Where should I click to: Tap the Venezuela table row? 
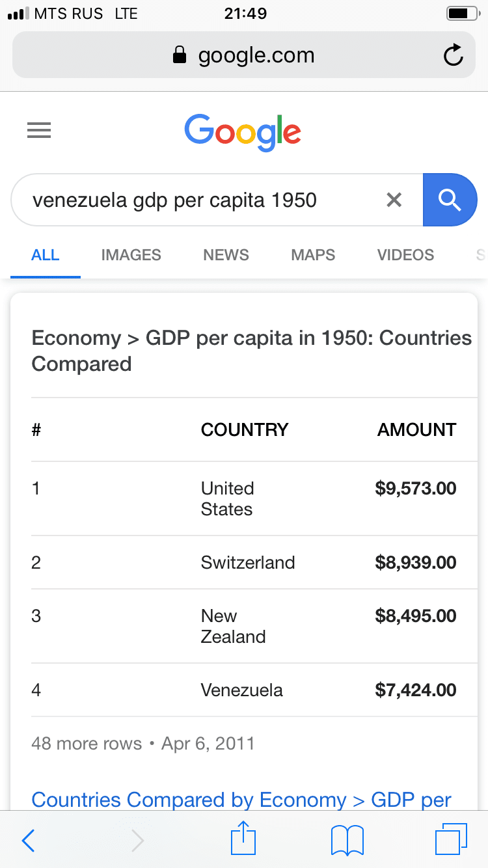tap(242, 690)
